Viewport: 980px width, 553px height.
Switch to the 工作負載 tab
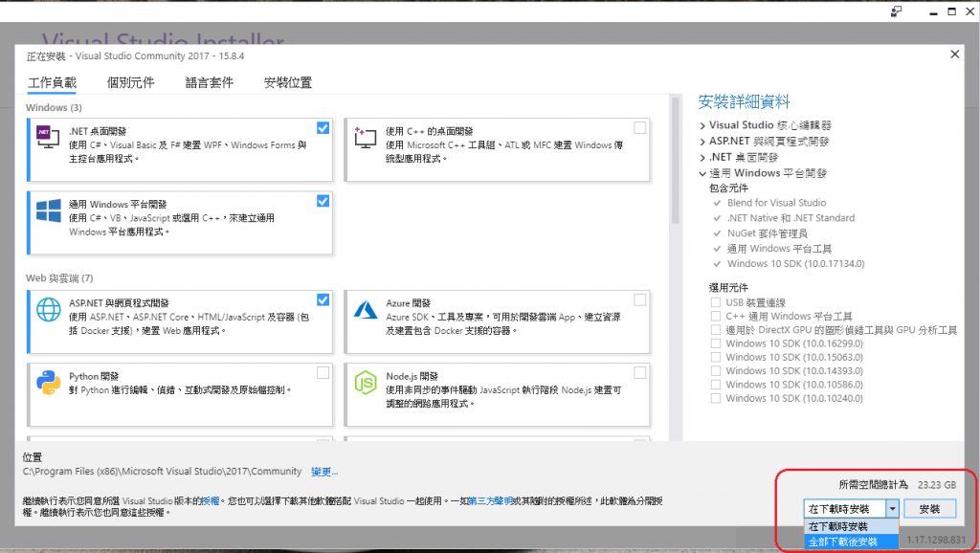pyautogui.click(x=52, y=82)
